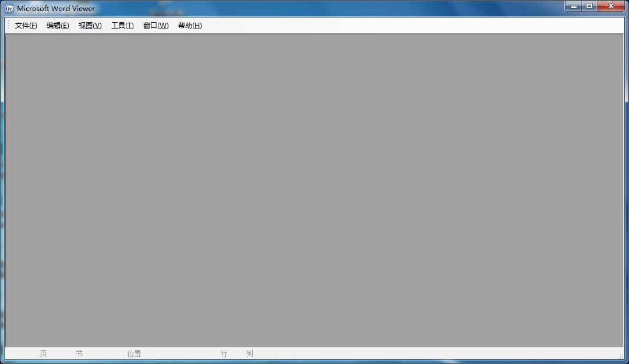Image resolution: width=629 pixels, height=364 pixels.
Task: Open the 文件(F) menu
Action: (x=26, y=26)
